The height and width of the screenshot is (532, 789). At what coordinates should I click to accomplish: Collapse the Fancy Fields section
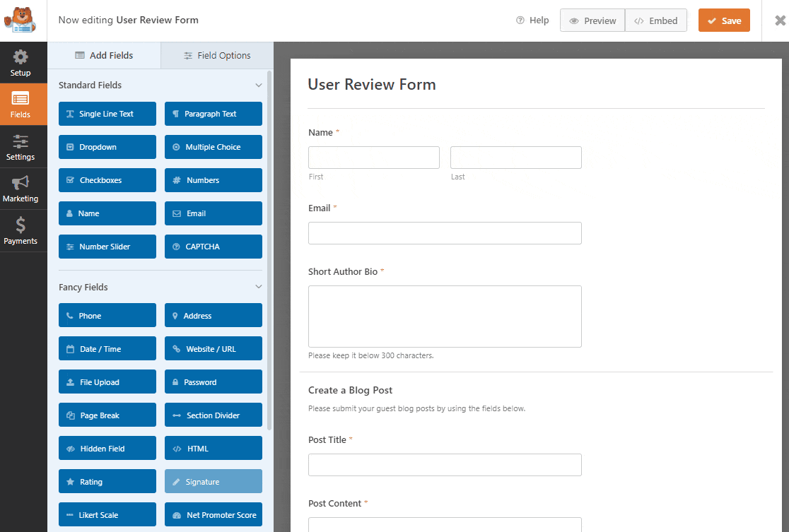pyautogui.click(x=258, y=288)
